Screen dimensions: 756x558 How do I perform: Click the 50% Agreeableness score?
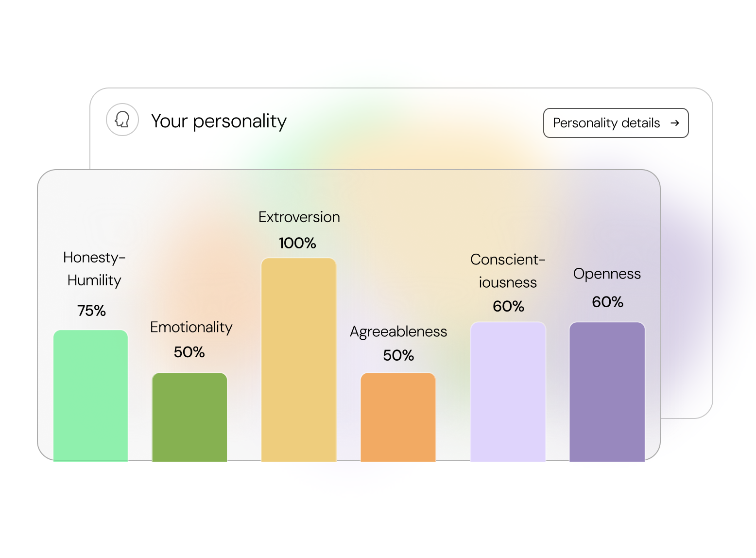click(398, 355)
